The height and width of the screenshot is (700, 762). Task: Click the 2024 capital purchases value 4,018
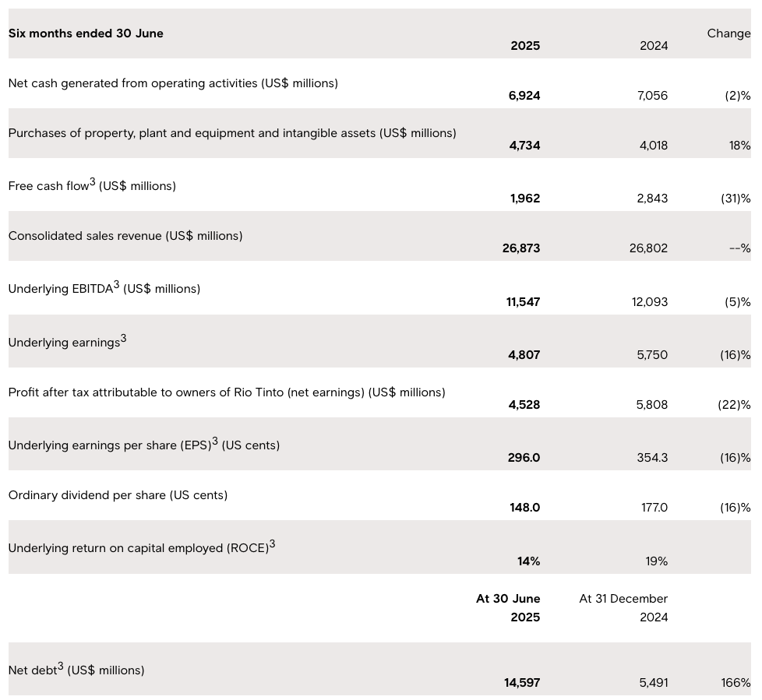pos(653,146)
